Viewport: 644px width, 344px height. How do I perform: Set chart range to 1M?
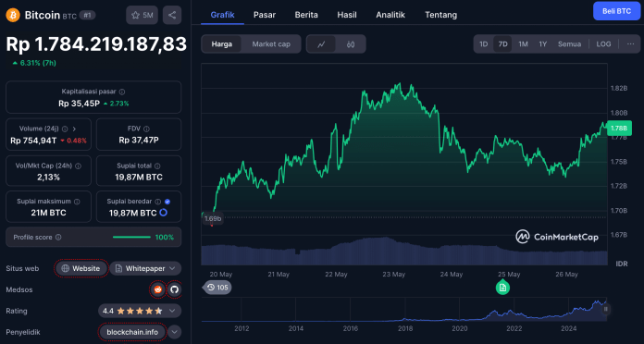click(523, 43)
